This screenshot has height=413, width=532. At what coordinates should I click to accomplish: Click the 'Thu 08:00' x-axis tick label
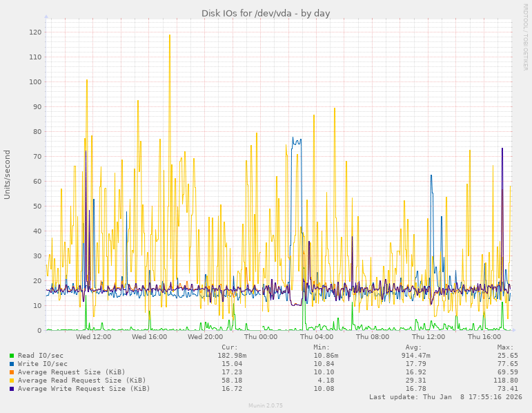373,337
